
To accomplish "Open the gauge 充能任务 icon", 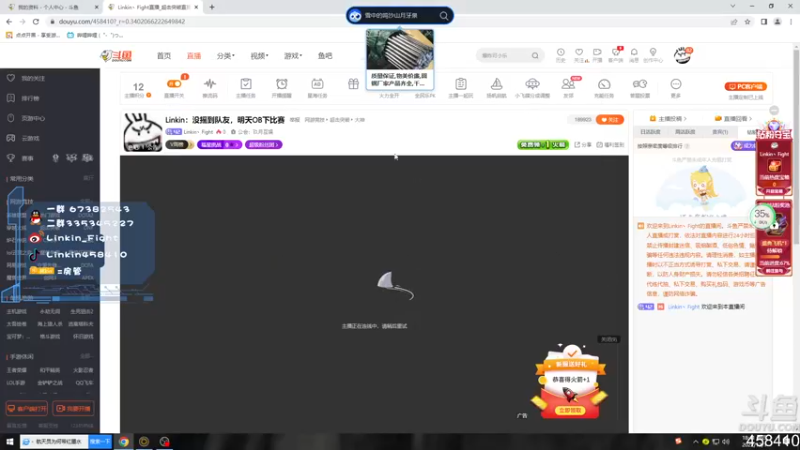I will [x=604, y=84].
